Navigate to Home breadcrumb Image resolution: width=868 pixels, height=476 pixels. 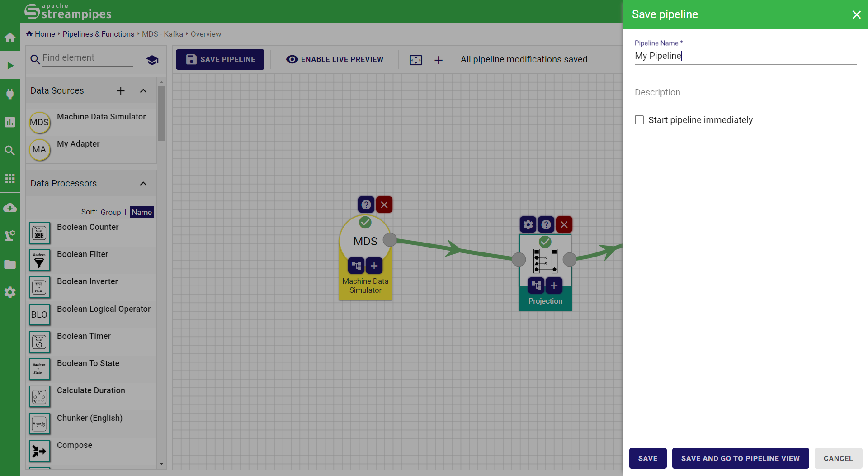(44, 34)
